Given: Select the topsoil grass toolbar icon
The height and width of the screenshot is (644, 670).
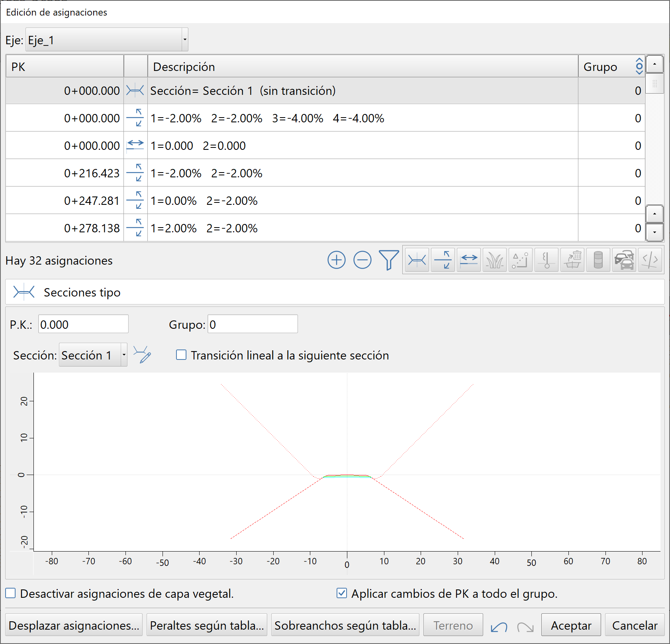Looking at the screenshot, I should point(494,260).
